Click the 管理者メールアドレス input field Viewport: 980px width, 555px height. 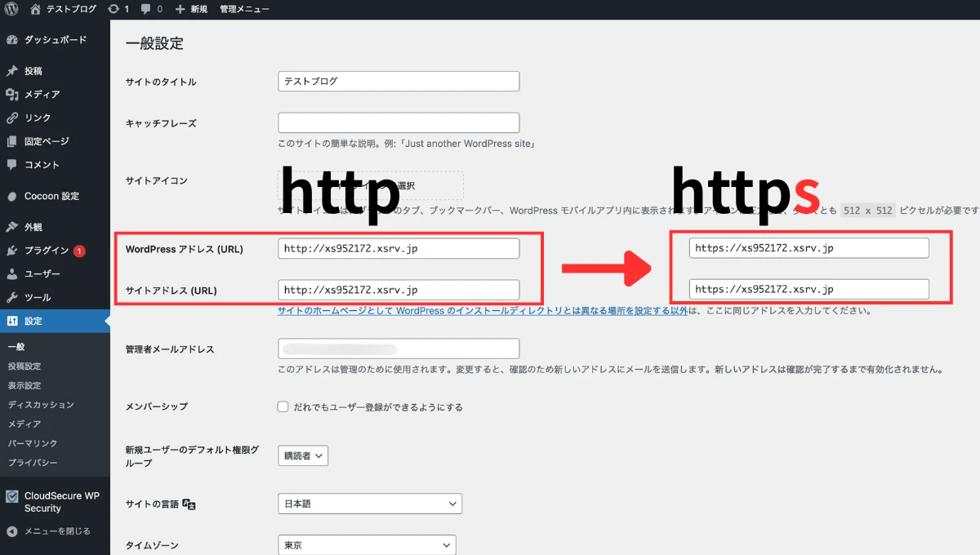[x=399, y=349]
